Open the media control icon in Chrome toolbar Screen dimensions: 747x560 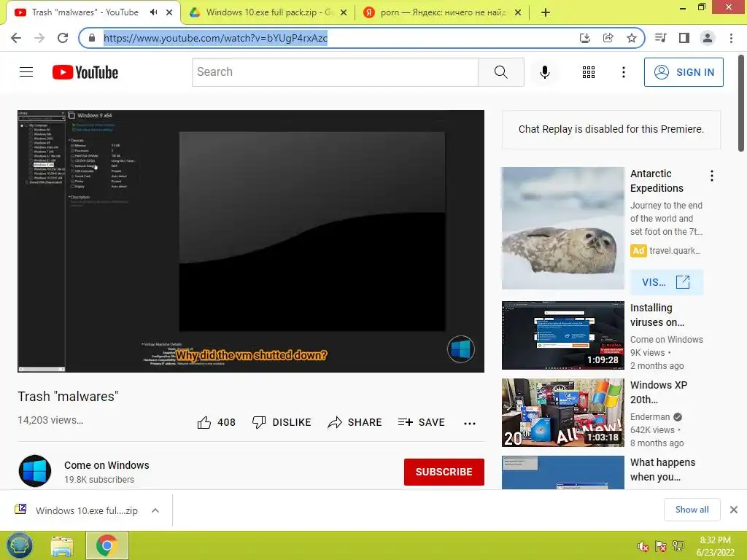[x=661, y=38]
